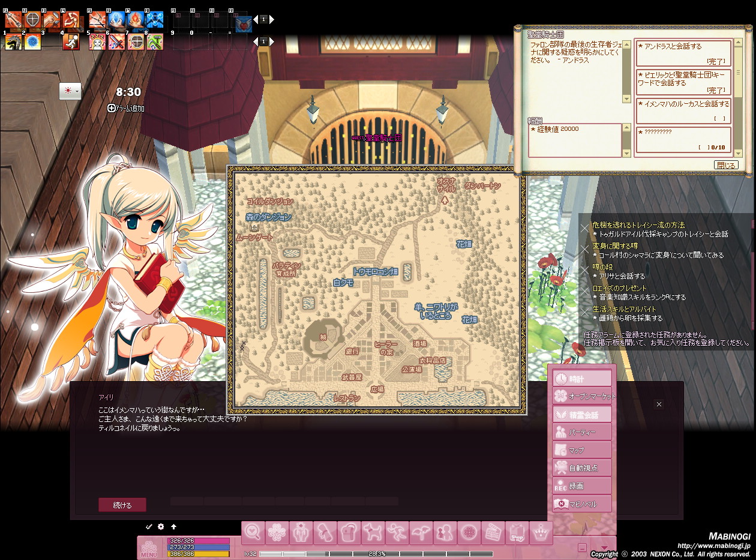Click the gear settings icon above status bars
756x560 pixels.
click(x=161, y=526)
